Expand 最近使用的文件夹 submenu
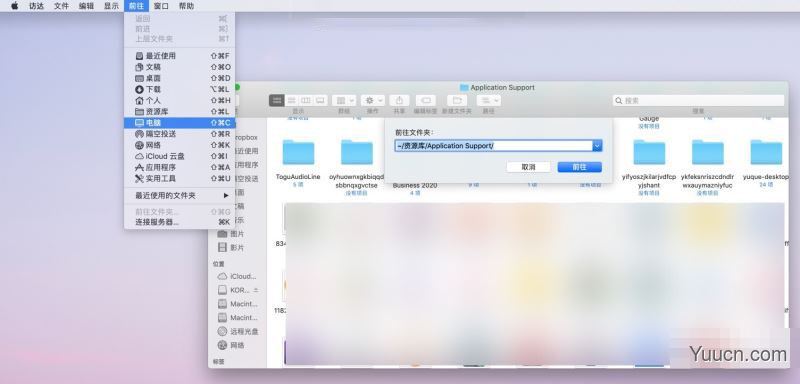The image size is (800, 384). pos(180,196)
